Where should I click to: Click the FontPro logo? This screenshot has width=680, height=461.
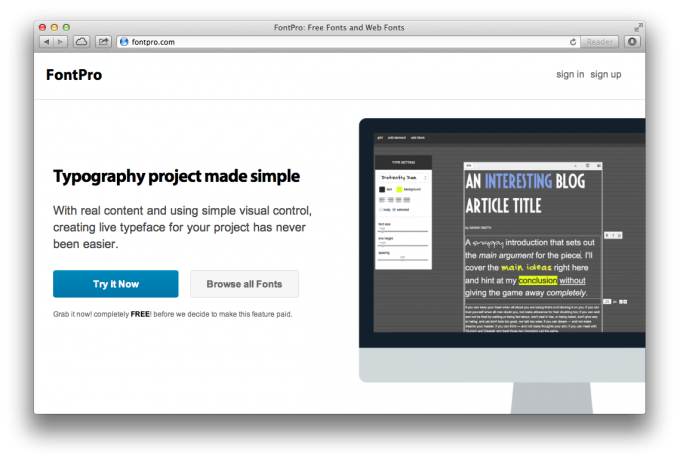[74, 75]
